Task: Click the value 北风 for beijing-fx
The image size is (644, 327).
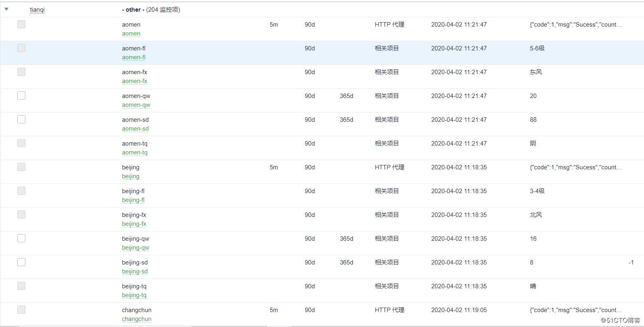Action: [x=536, y=215]
